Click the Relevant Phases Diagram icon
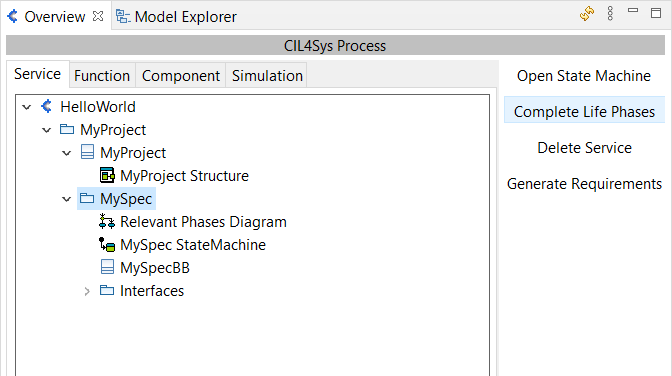 tap(107, 221)
